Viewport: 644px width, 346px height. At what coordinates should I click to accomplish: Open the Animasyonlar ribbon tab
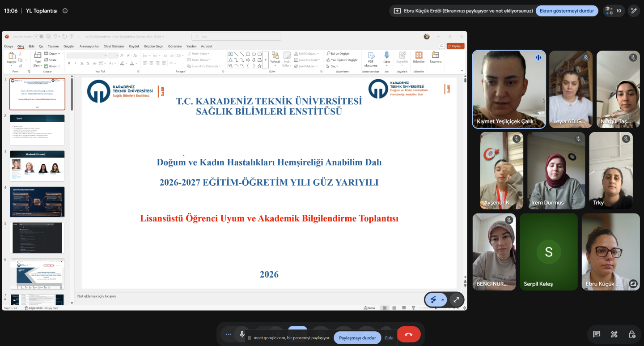[89, 46]
